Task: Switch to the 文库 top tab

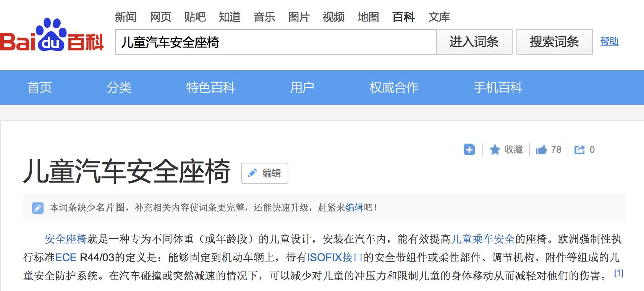Action: [x=439, y=17]
